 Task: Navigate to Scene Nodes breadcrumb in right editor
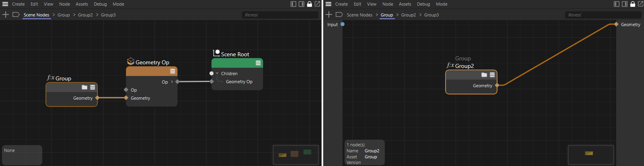pos(359,15)
